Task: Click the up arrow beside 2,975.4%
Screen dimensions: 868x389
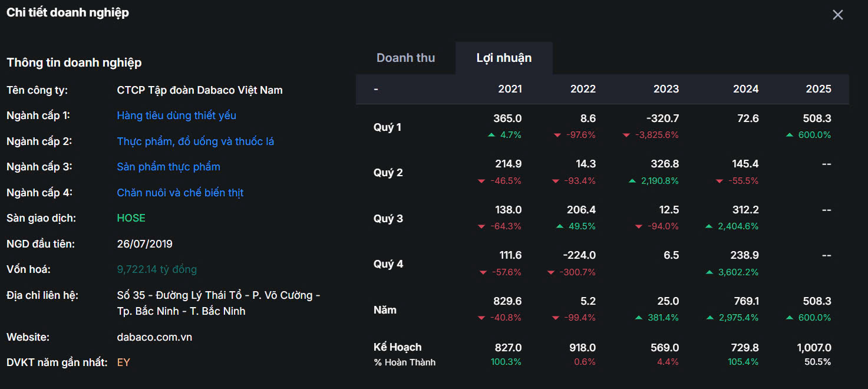Action: [709, 318]
